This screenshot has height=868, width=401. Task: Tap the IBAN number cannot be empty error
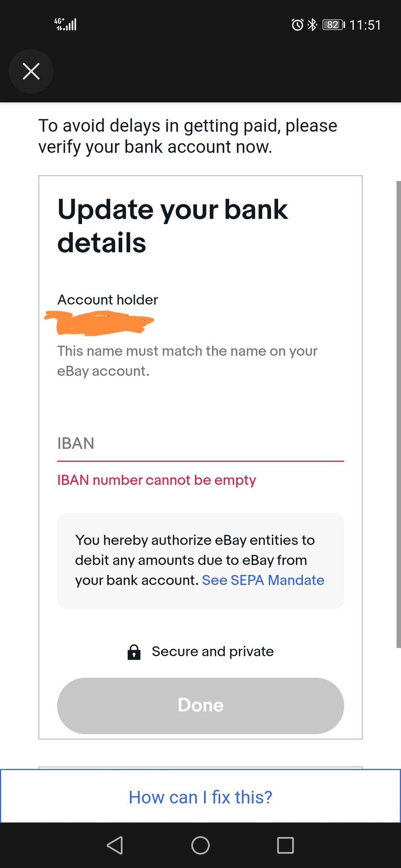(157, 480)
